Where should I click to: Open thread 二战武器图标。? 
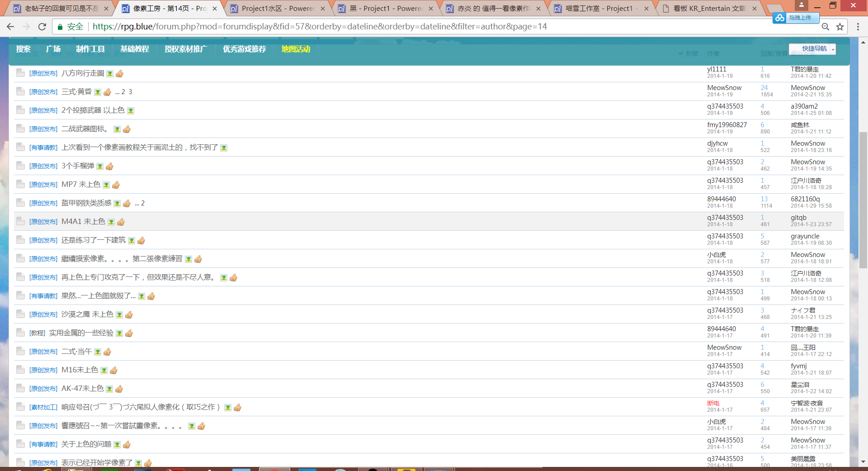tap(86, 129)
